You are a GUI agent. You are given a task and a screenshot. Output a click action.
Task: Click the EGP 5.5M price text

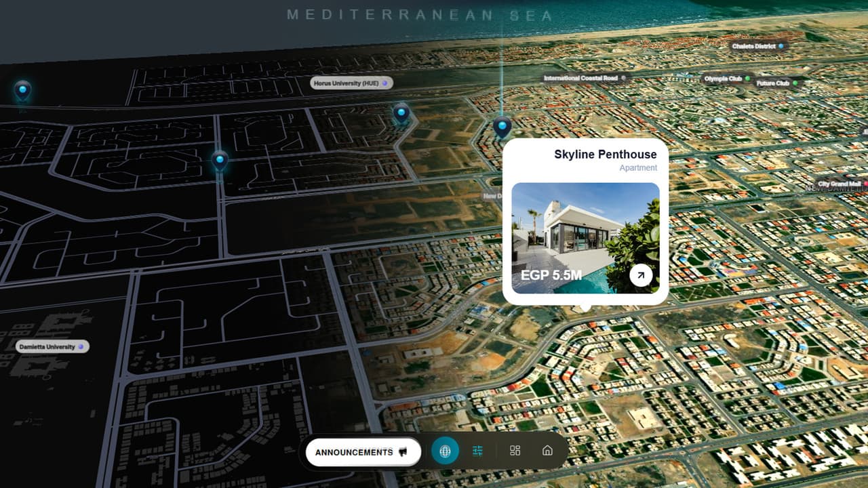coord(551,275)
